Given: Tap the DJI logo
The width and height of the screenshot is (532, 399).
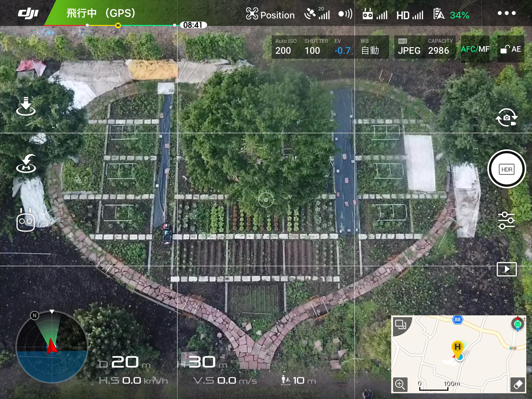Looking at the screenshot, I should [28, 14].
